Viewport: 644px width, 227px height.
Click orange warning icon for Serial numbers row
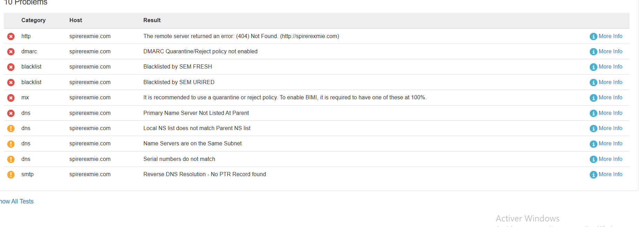click(11, 159)
